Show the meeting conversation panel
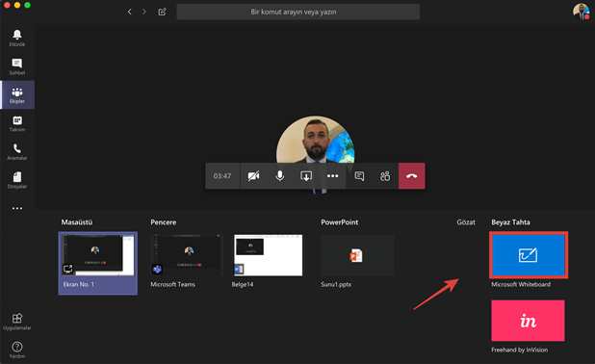595x364 pixels. point(359,175)
